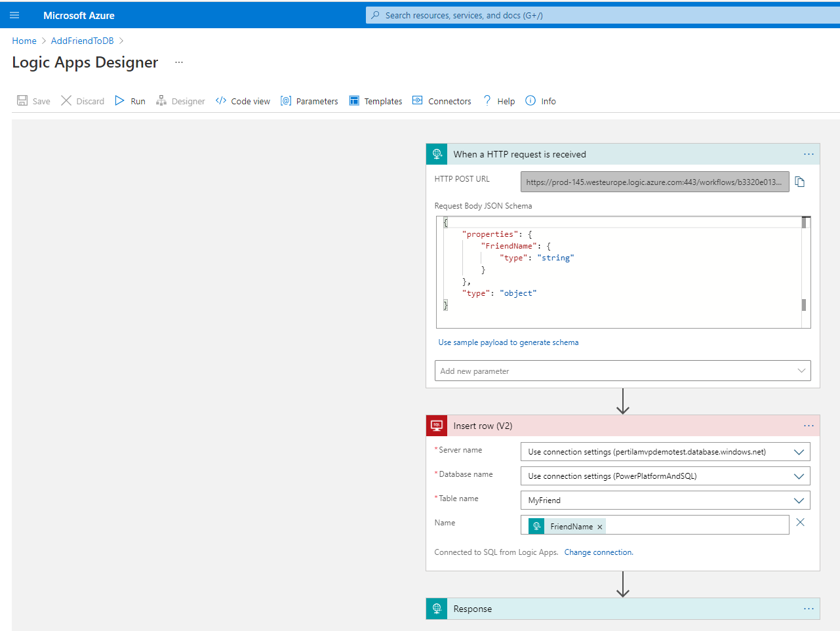This screenshot has height=631, width=840.
Task: Open HTTP request trigger ellipsis menu
Action: (809, 154)
